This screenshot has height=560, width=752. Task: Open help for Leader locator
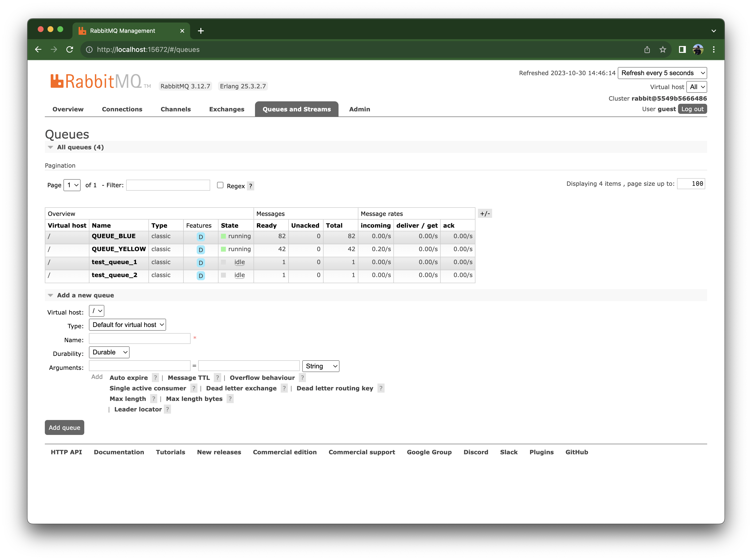[167, 409]
